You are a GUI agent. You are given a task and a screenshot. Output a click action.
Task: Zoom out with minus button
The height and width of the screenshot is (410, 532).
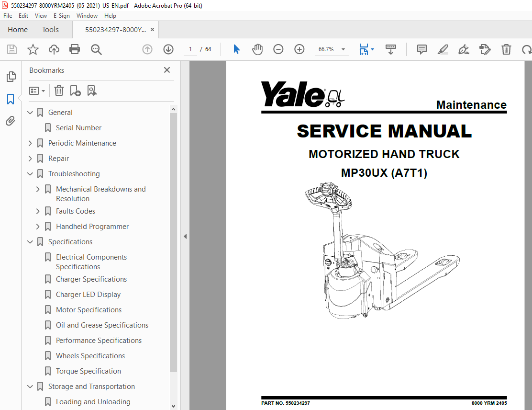(x=278, y=50)
